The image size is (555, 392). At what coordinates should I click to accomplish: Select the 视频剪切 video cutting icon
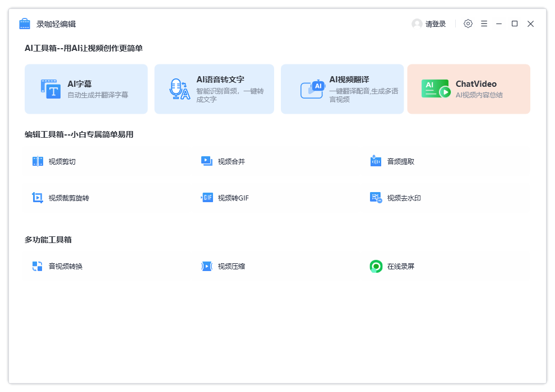pyautogui.click(x=38, y=161)
